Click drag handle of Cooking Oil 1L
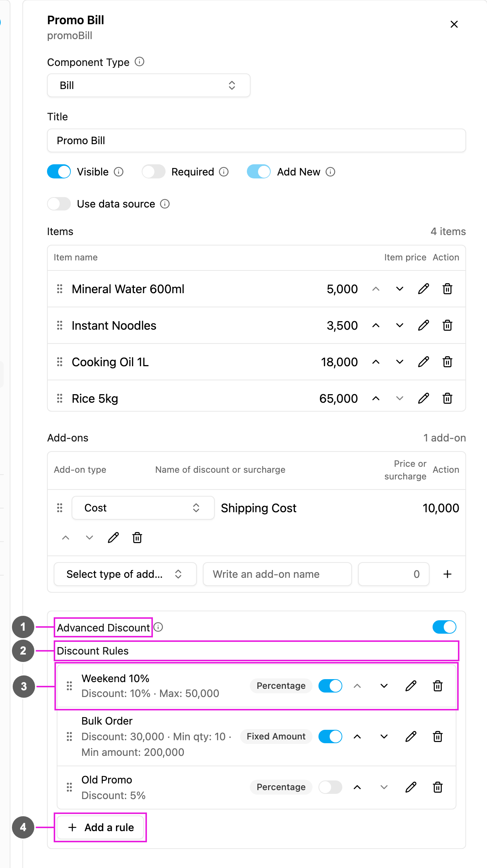 60,362
